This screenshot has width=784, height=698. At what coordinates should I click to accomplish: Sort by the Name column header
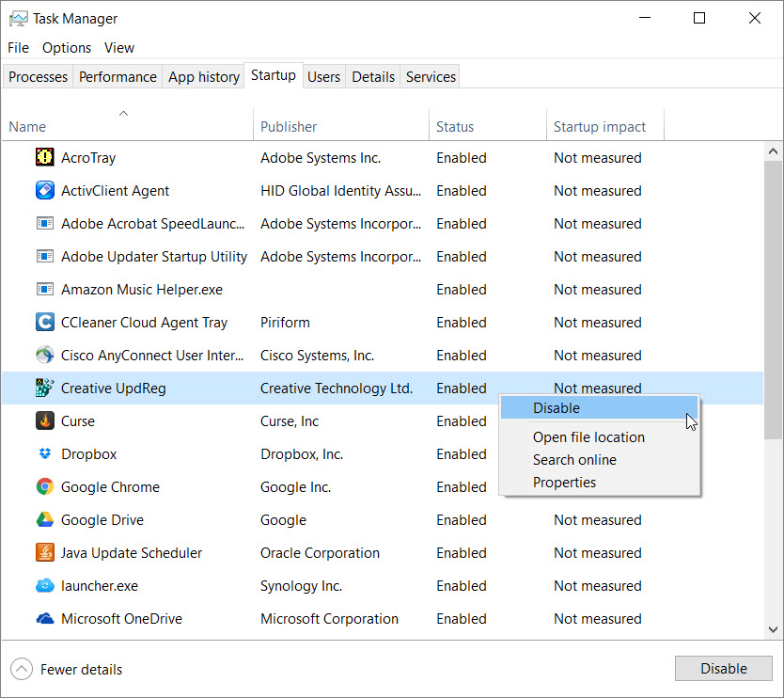pos(128,126)
